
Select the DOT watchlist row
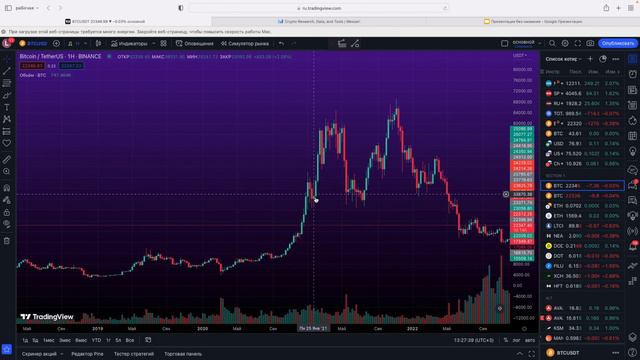(x=582, y=256)
